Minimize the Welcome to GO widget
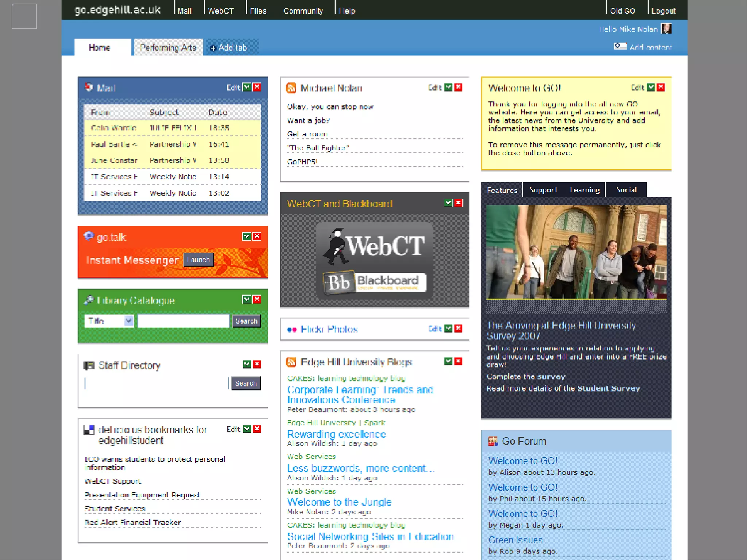Screen dimensions: 747x560 click(x=651, y=87)
